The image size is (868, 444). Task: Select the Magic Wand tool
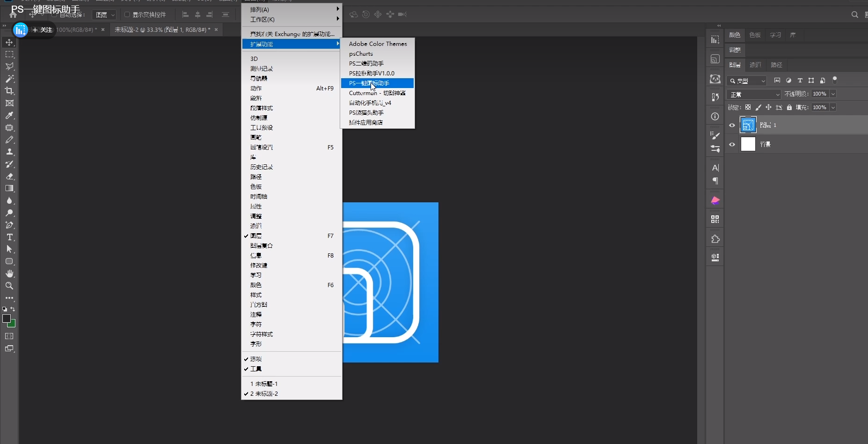9,79
